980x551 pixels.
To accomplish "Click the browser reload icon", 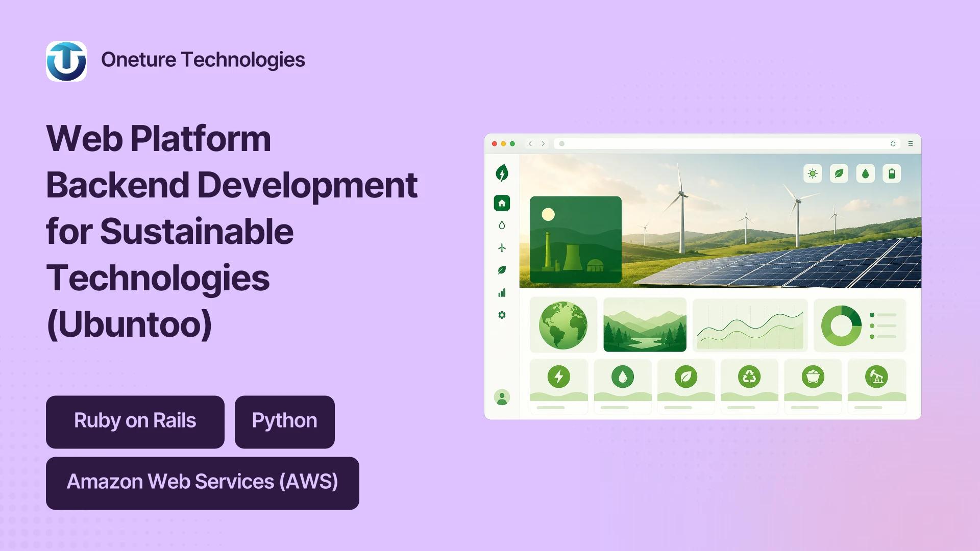I will (893, 144).
